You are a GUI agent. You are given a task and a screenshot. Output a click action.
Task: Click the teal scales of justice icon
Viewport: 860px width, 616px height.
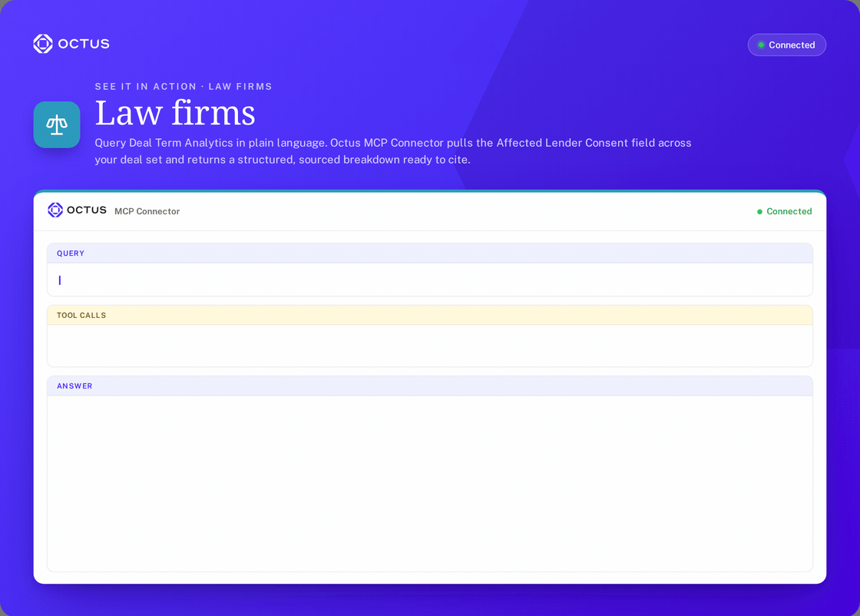click(57, 124)
